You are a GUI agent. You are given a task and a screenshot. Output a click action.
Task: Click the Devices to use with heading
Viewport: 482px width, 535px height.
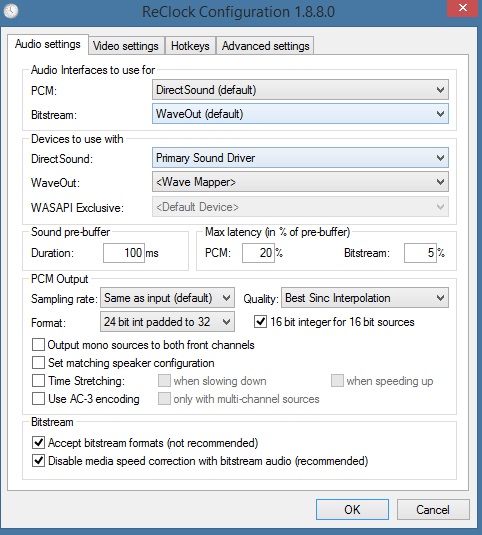[x=77, y=139]
